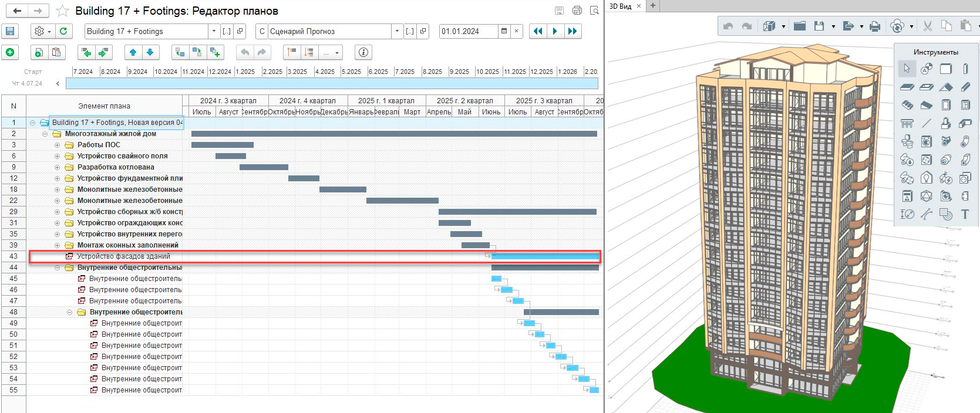Click the print icon in 3D view toolbar

[875, 26]
